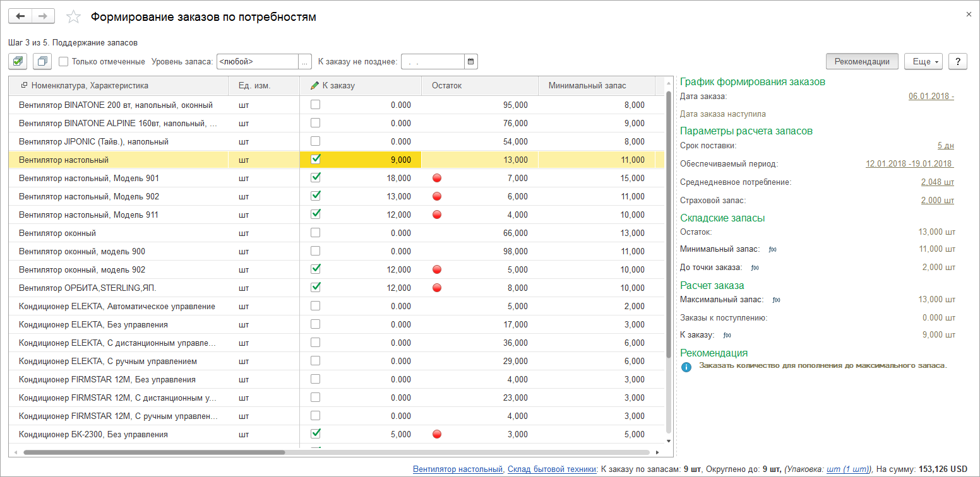Screen dimensions: 980x477
Task: Uncheck Вентилятор настольный, Модель 901 order box
Action: (x=316, y=178)
